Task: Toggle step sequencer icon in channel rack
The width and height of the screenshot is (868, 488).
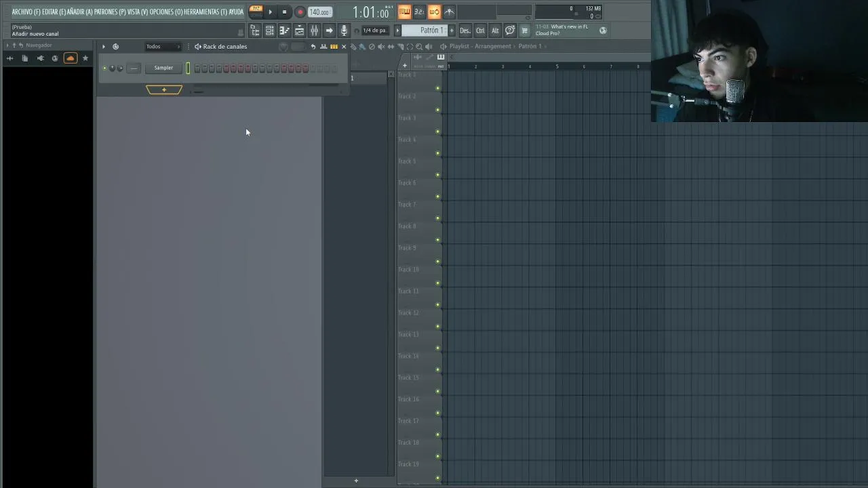Action: 334,47
